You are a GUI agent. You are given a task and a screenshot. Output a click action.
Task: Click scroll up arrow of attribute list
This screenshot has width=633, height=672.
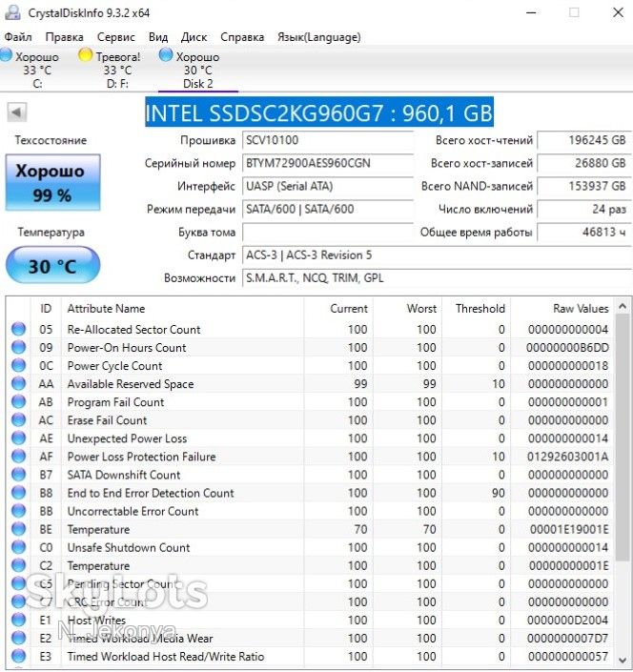623,306
